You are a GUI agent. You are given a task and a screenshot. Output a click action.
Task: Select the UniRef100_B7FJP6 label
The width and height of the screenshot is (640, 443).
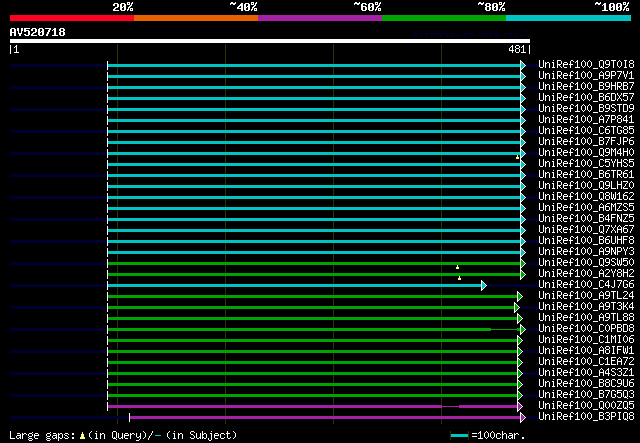tap(586, 141)
